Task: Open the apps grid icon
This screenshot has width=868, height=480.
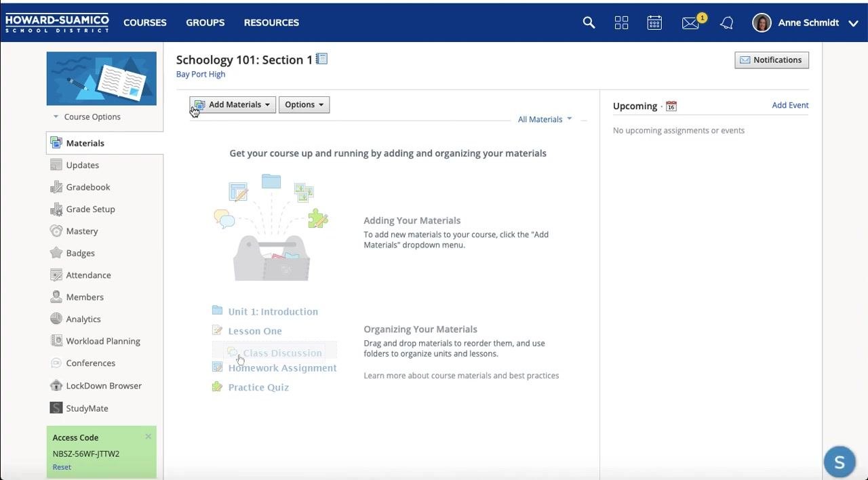Action: tap(621, 22)
